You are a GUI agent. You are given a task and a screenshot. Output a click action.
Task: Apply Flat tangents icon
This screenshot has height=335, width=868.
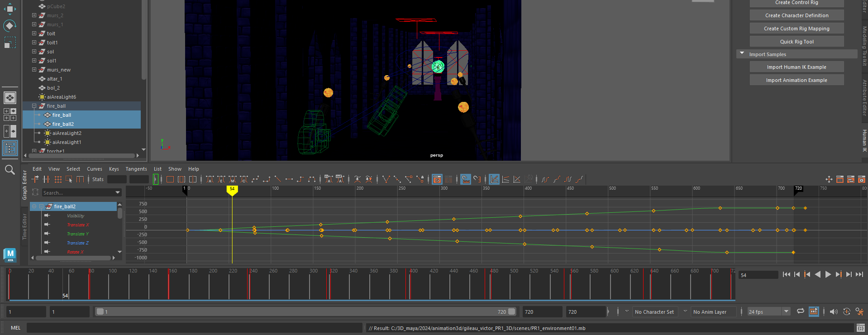point(289,179)
